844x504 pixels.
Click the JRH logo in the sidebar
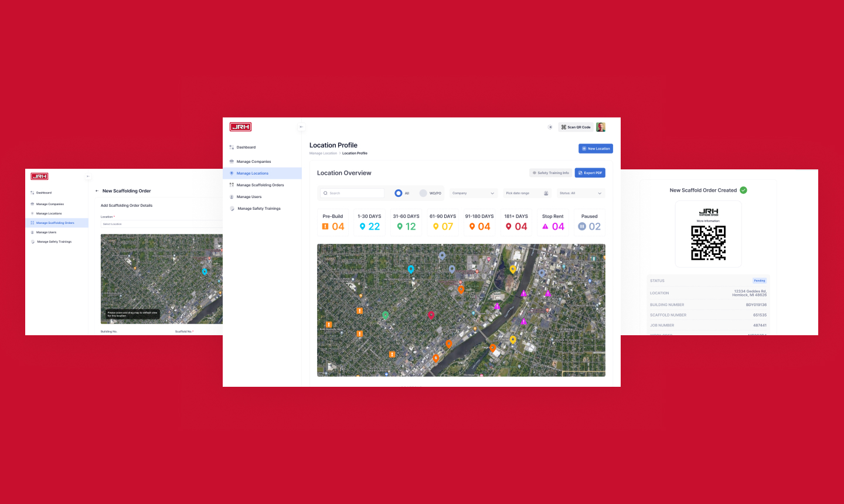pos(240,127)
